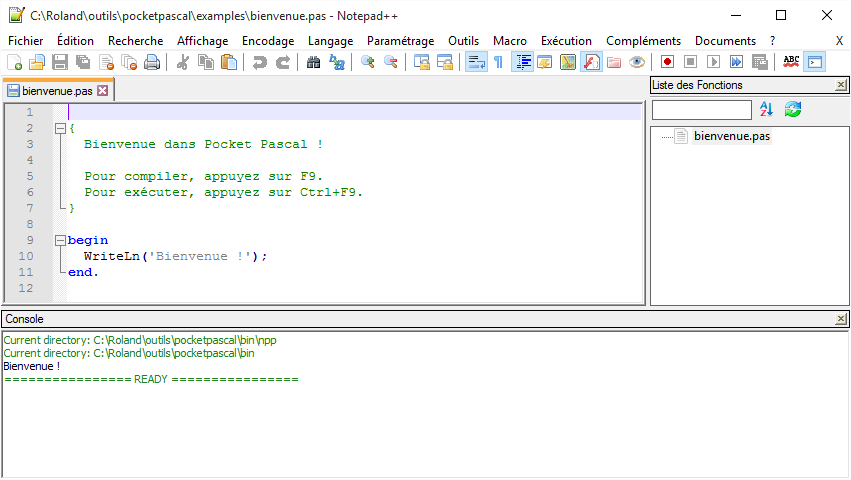851x480 pixels.
Task: Toggle show all characters pilcrow button
Action: coord(498,62)
